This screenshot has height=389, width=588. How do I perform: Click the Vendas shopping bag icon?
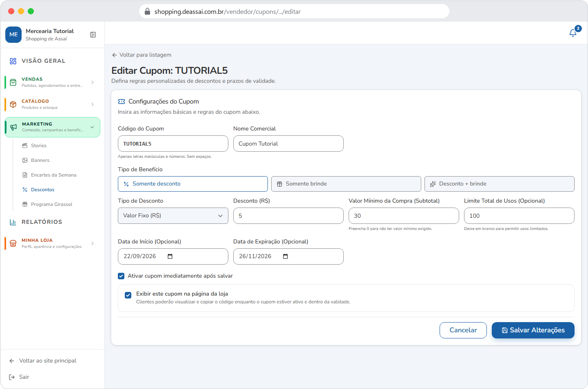click(x=13, y=82)
